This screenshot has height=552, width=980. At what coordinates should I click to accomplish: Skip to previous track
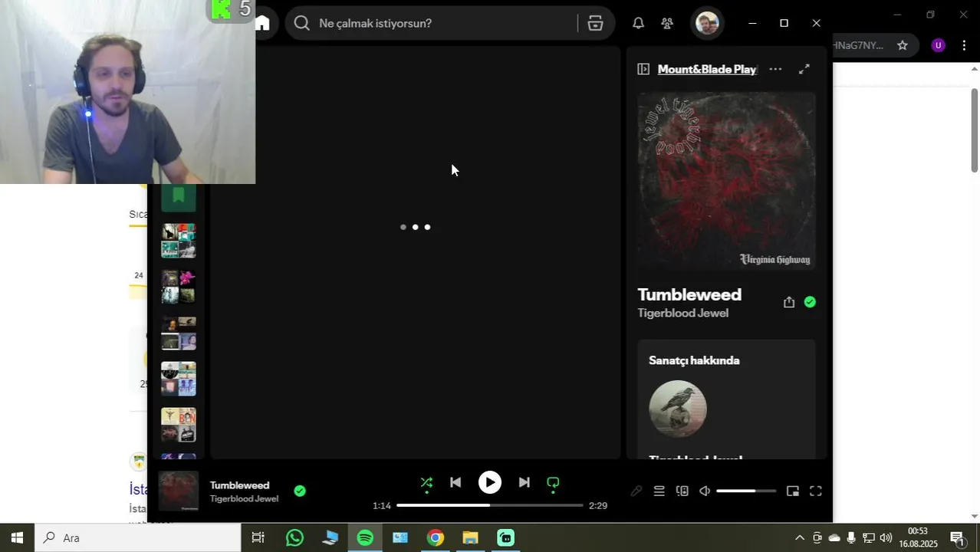click(x=455, y=483)
